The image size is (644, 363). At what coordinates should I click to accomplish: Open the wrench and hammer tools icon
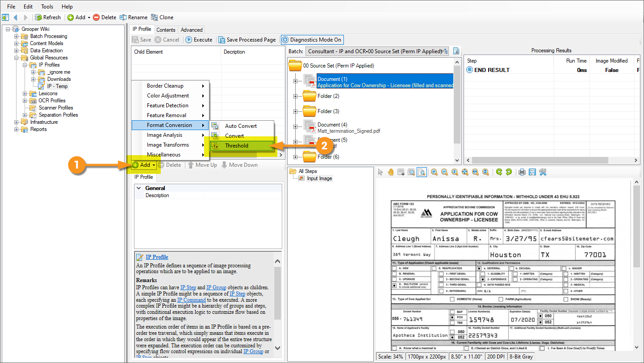pyautogui.click(x=543, y=172)
